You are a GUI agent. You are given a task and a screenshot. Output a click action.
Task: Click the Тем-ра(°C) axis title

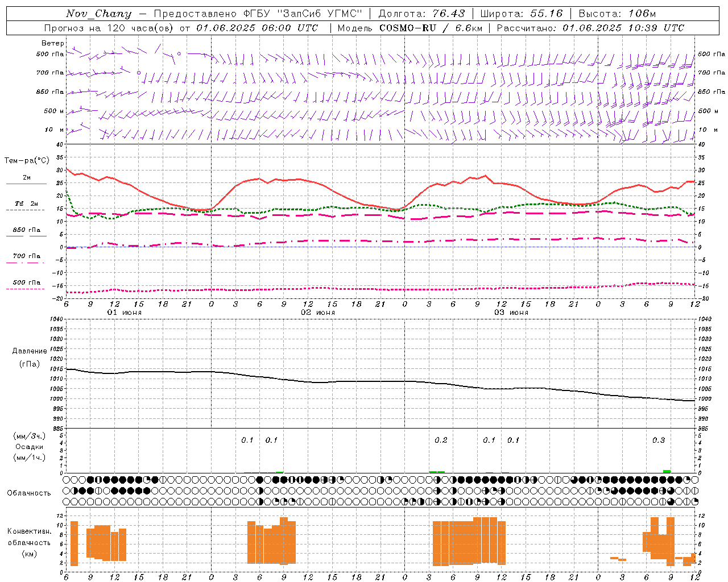click(x=27, y=161)
